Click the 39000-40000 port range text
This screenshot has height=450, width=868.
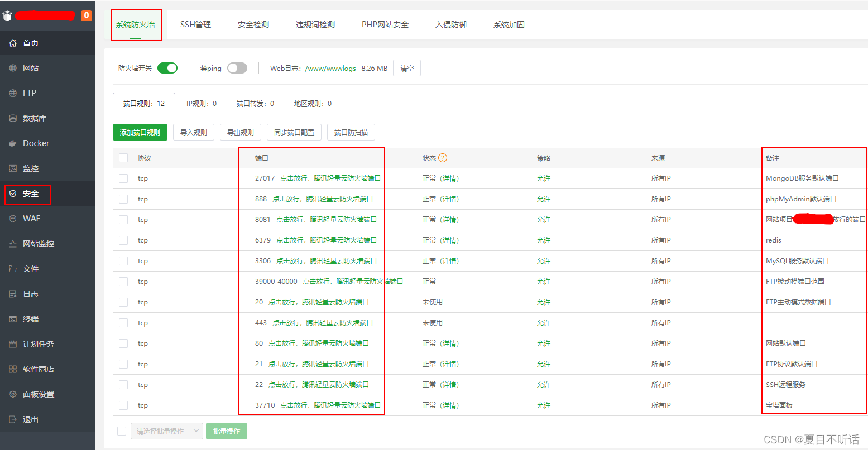276,282
